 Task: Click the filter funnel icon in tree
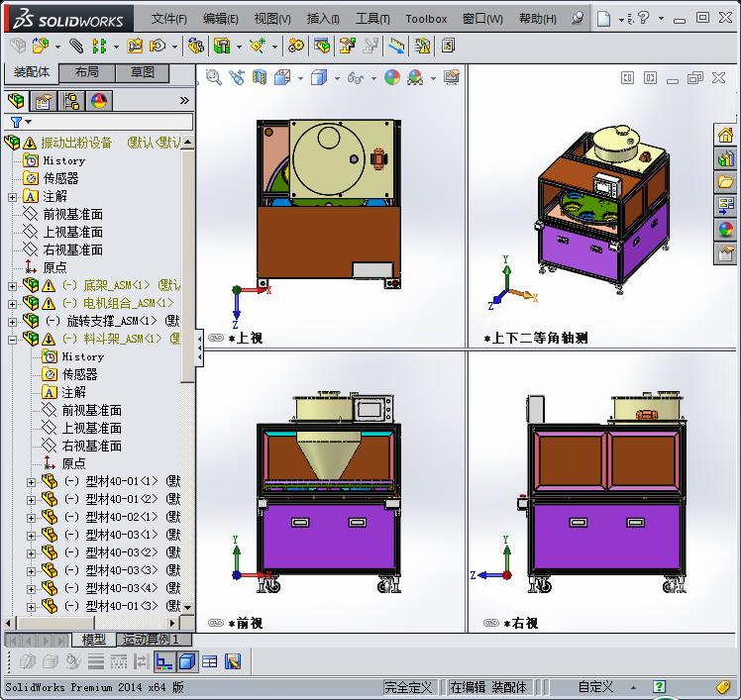pyautogui.click(x=17, y=123)
